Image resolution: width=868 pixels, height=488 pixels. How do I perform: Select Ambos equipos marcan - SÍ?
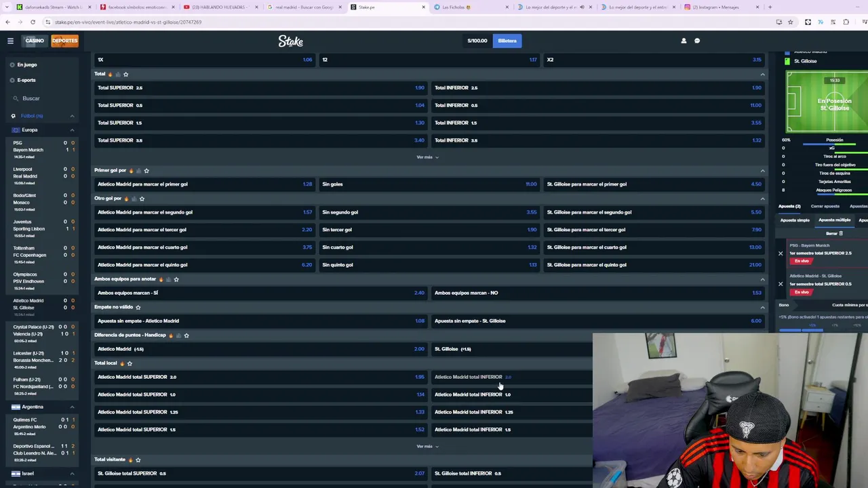[261, 293]
